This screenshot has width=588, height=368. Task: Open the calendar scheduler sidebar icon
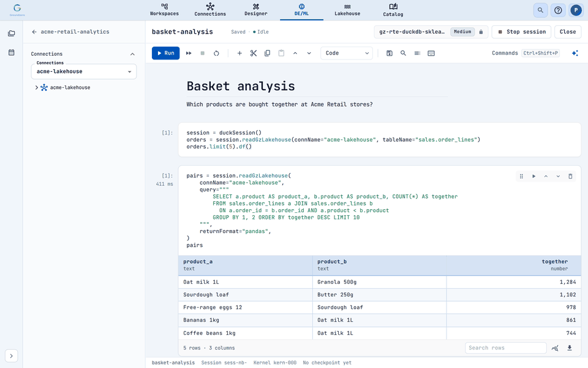pos(11,53)
